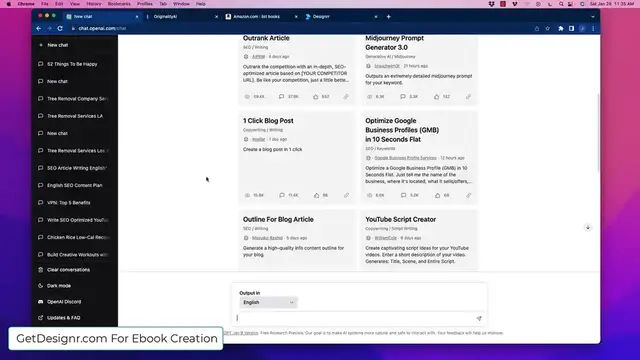640x360 pixels.
Task: Copy link icon on 1 Click Blog Post card
Action: click(346, 195)
